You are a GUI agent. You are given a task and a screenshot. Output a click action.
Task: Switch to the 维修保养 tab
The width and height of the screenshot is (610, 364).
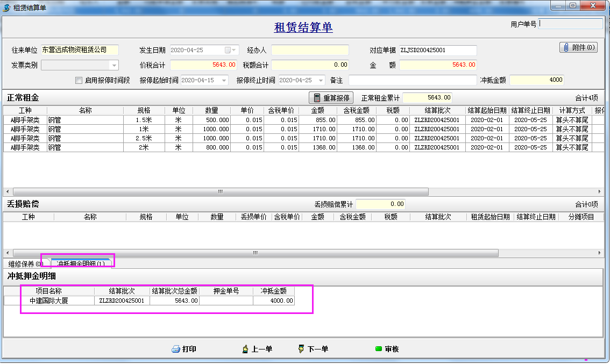tap(25, 264)
